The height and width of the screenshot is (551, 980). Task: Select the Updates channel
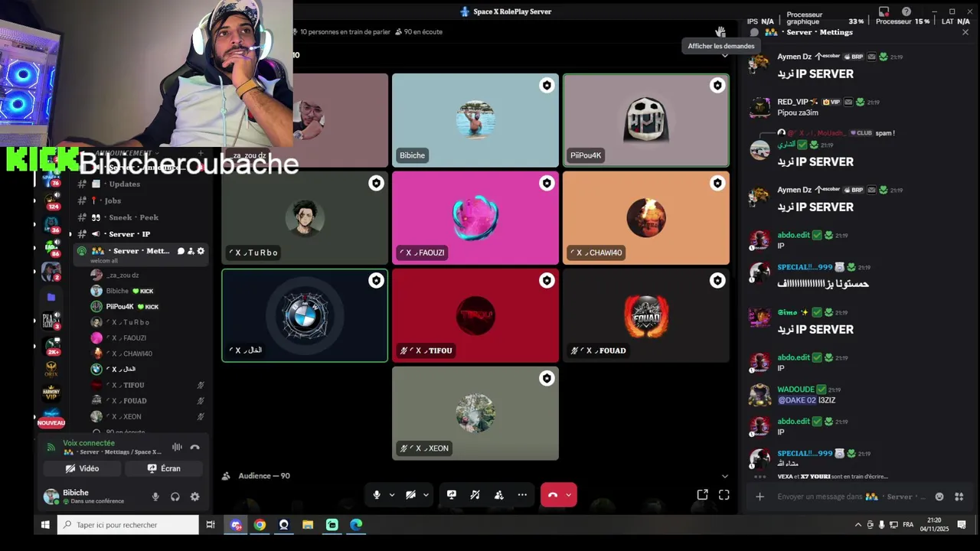click(x=142, y=184)
